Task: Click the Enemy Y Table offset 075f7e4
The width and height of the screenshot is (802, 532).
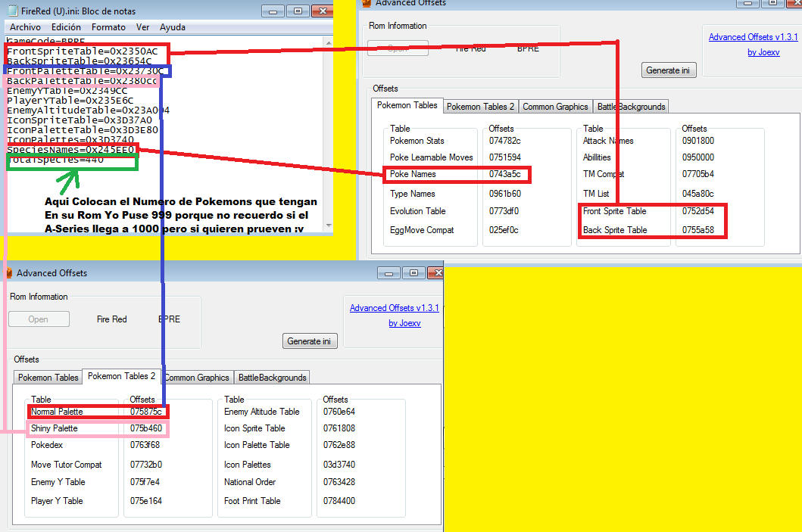Action: 144,482
